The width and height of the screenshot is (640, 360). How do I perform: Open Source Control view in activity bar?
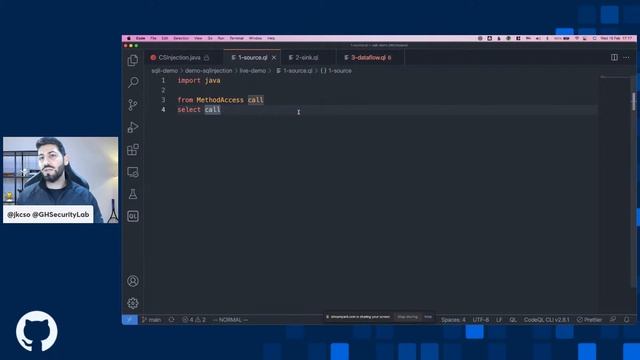tap(133, 105)
